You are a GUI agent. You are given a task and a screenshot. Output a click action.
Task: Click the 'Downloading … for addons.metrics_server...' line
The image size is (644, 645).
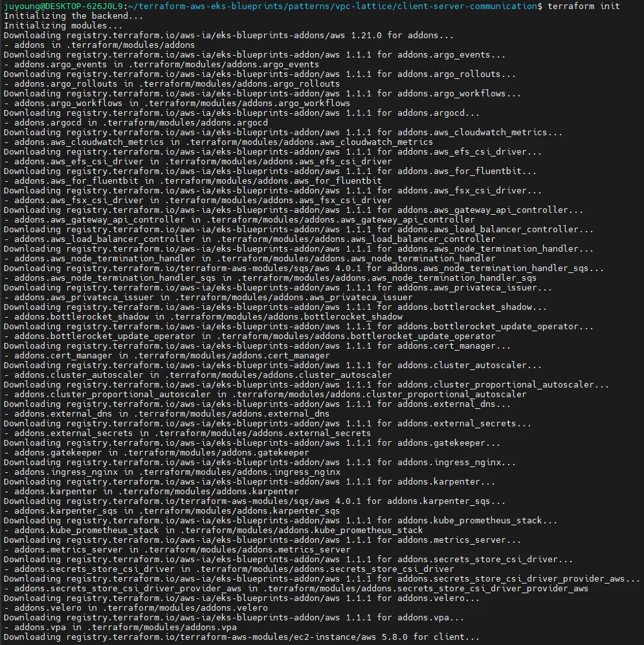(263, 540)
